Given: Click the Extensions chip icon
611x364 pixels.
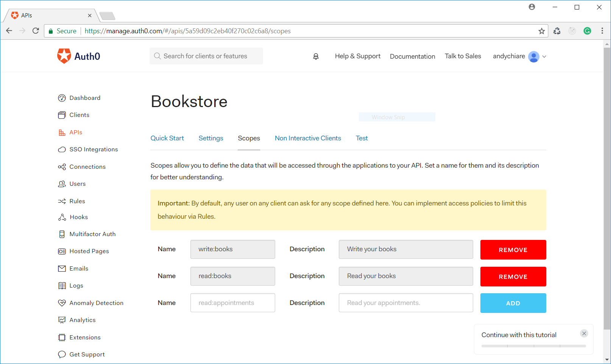Looking at the screenshot, I should pos(62,338).
